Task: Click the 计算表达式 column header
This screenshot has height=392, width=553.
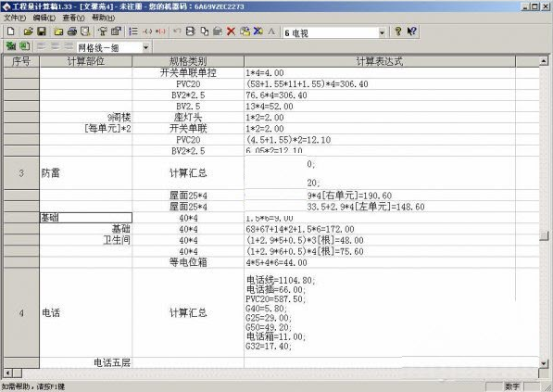Action: [x=380, y=61]
